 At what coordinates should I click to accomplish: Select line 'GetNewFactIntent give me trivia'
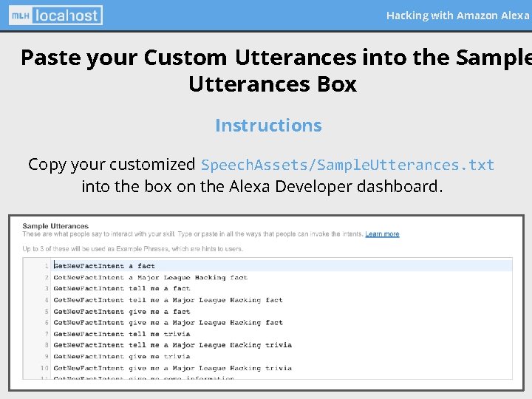tap(122, 357)
